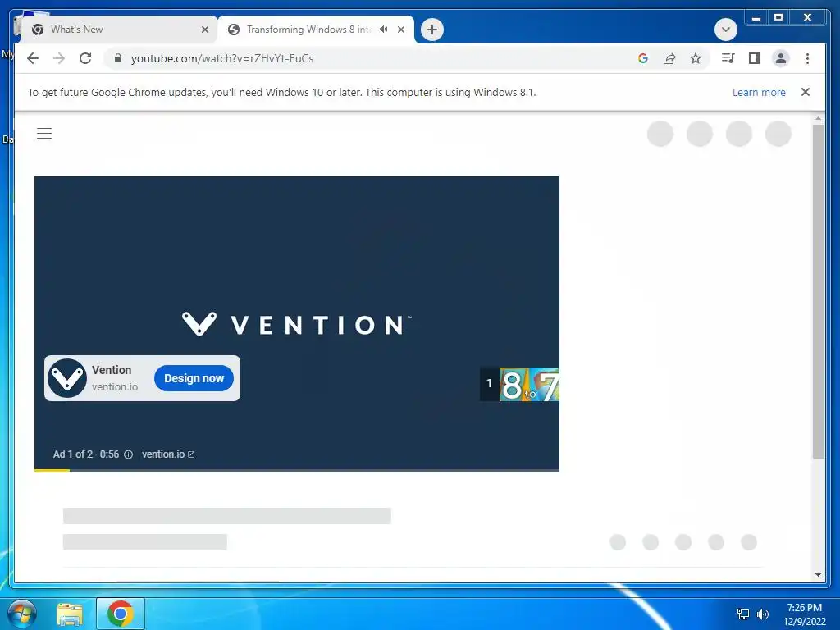Open File Explorer from taskbar
Viewport: 840px width, 630px height.
70,614
